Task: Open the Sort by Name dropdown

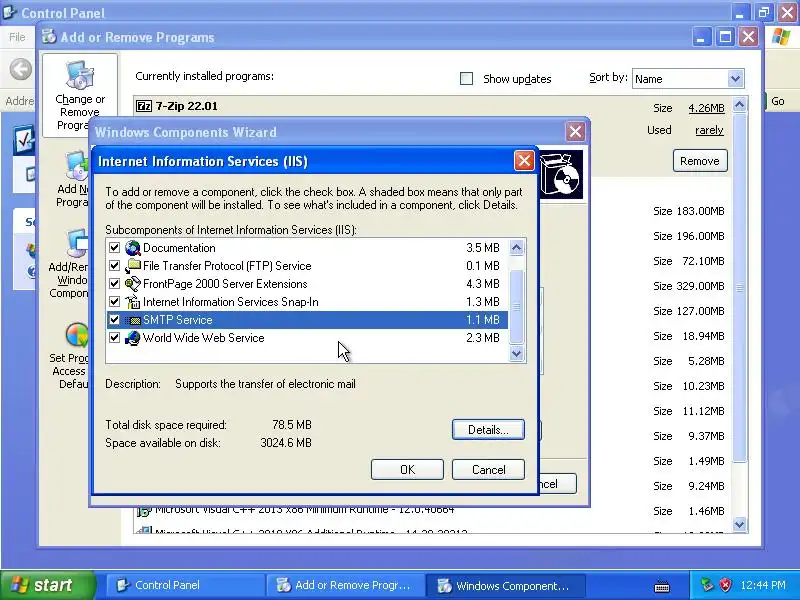Action: (x=735, y=79)
